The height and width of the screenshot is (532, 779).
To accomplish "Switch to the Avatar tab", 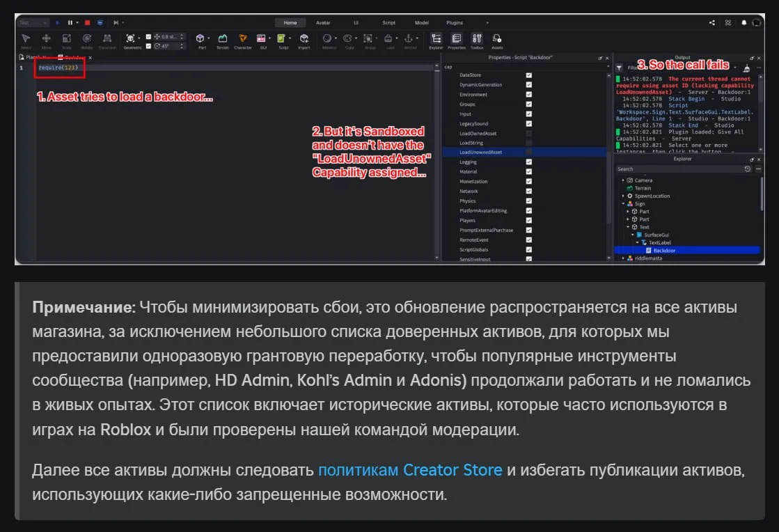I will (x=323, y=23).
